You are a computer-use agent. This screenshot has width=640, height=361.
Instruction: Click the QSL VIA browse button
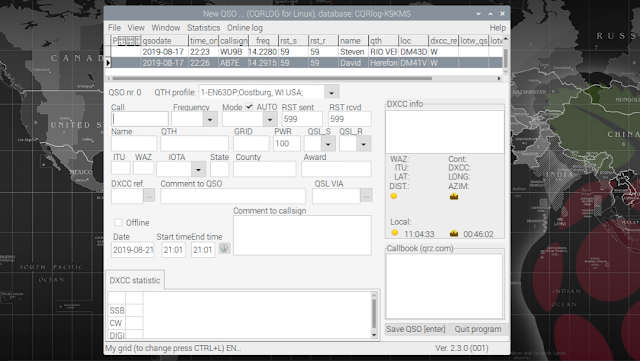pos(366,196)
